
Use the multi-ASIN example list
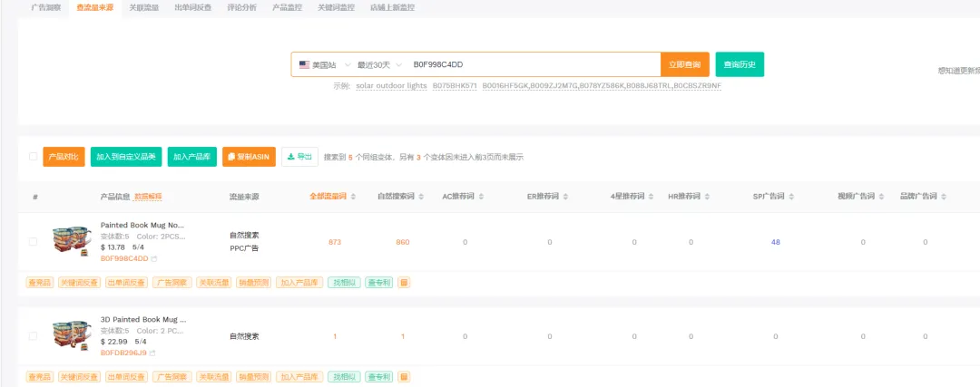602,85
